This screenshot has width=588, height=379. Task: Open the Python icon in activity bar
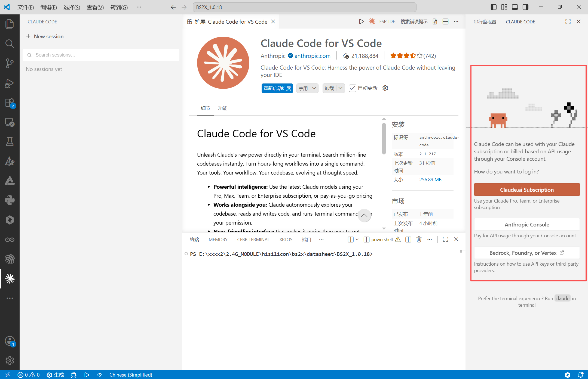10,200
